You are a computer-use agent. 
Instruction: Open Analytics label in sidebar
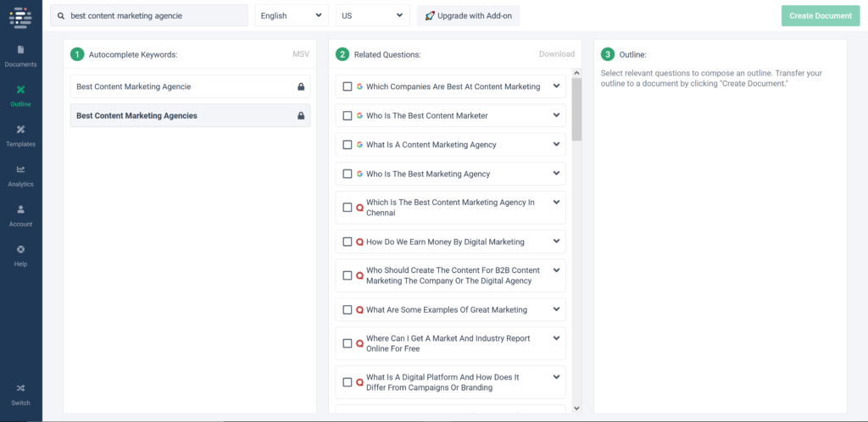[x=20, y=184]
